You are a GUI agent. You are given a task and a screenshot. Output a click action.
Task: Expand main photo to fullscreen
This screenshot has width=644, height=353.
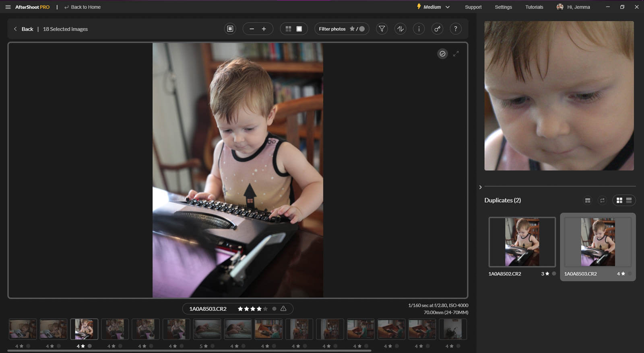click(x=456, y=54)
